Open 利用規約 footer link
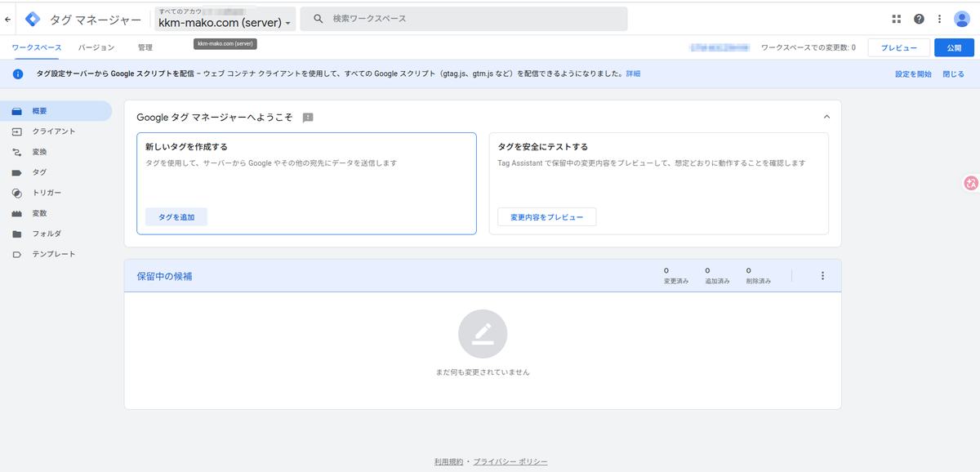Viewport: 980px width, 472px height. point(448,462)
